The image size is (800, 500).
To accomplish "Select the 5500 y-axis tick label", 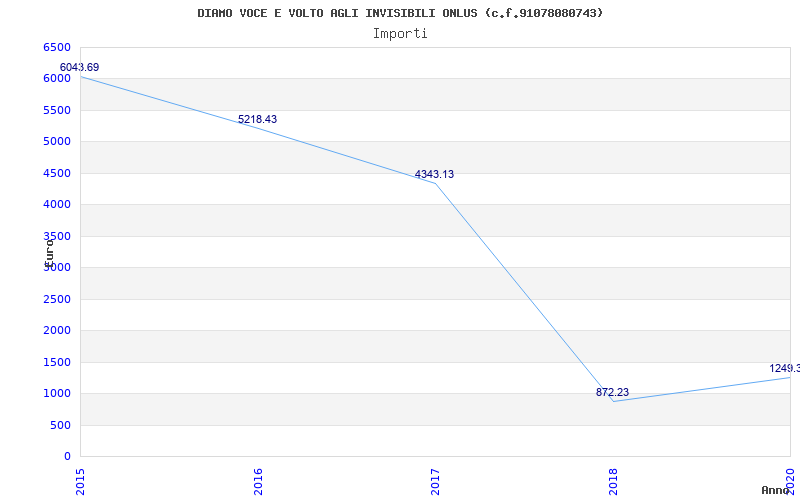I will click(57, 110).
